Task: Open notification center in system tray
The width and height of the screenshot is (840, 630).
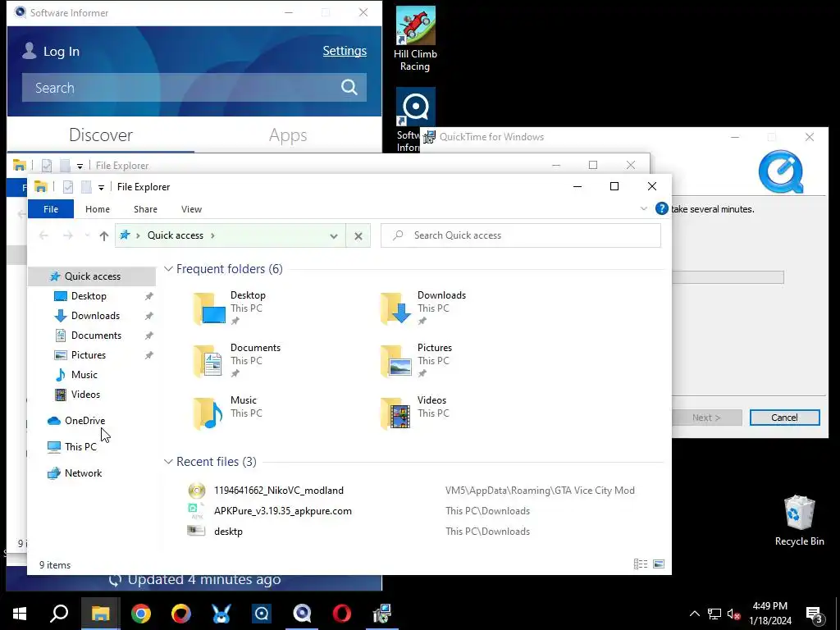Action: click(x=815, y=614)
